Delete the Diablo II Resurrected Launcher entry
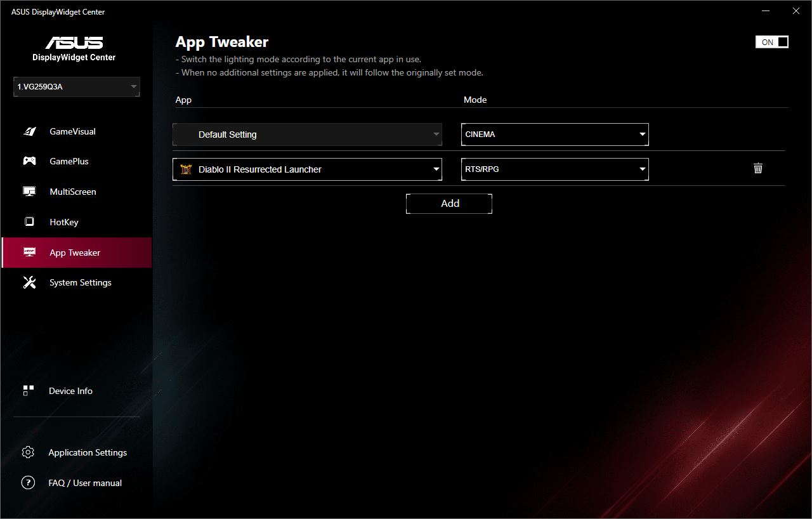 (x=757, y=168)
